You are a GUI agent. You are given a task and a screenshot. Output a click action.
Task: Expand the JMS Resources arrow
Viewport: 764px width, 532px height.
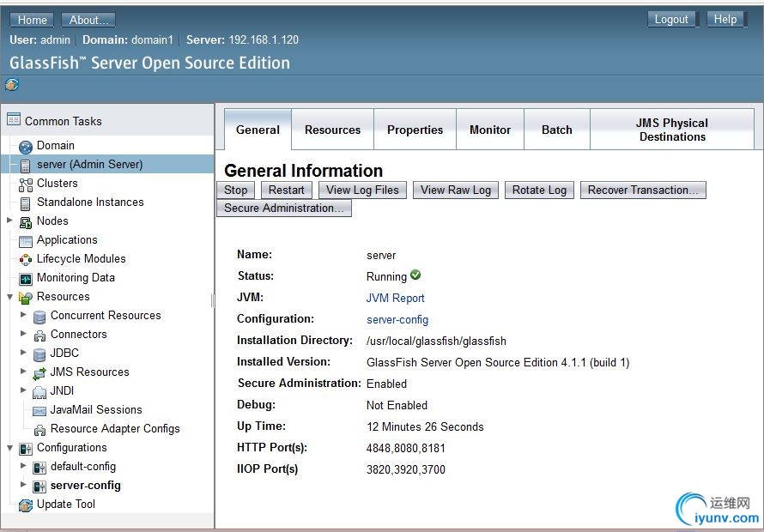click(x=23, y=371)
